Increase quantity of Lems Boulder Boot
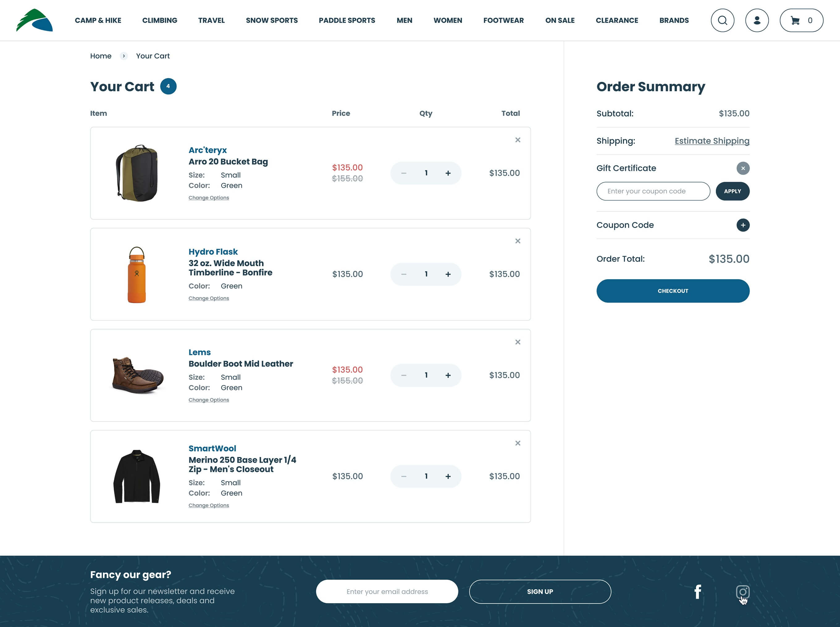Viewport: 840px width, 627px height. click(x=448, y=375)
